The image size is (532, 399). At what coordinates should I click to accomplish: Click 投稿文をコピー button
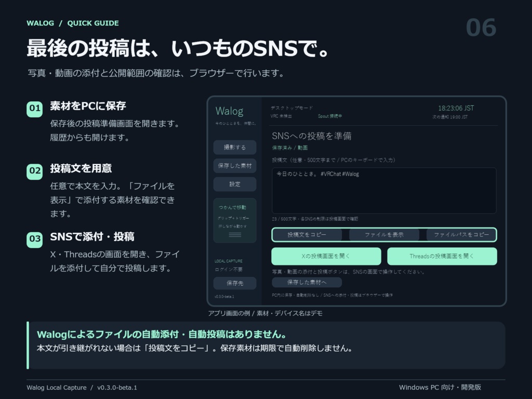coord(307,235)
